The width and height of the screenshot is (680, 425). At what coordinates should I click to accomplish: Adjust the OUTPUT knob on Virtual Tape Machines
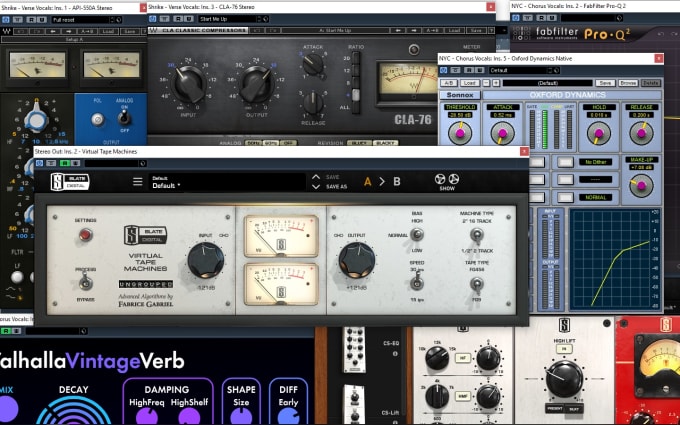pyautogui.click(x=356, y=260)
